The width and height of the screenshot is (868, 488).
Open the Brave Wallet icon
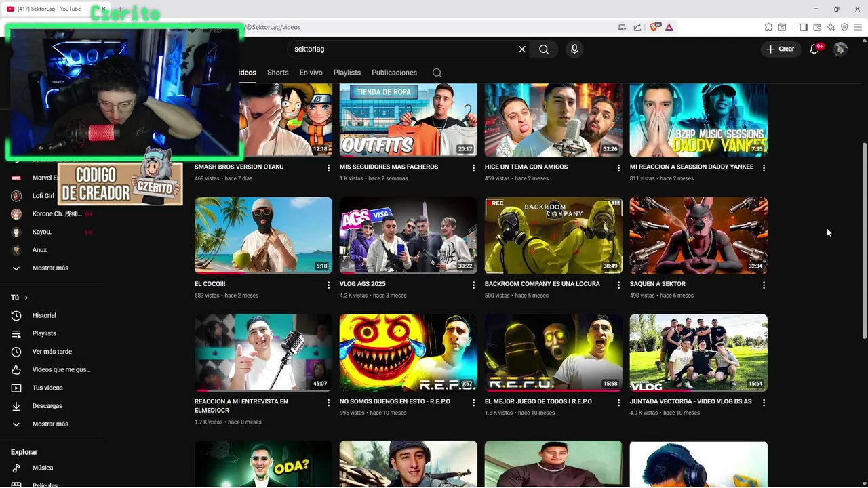(x=817, y=27)
